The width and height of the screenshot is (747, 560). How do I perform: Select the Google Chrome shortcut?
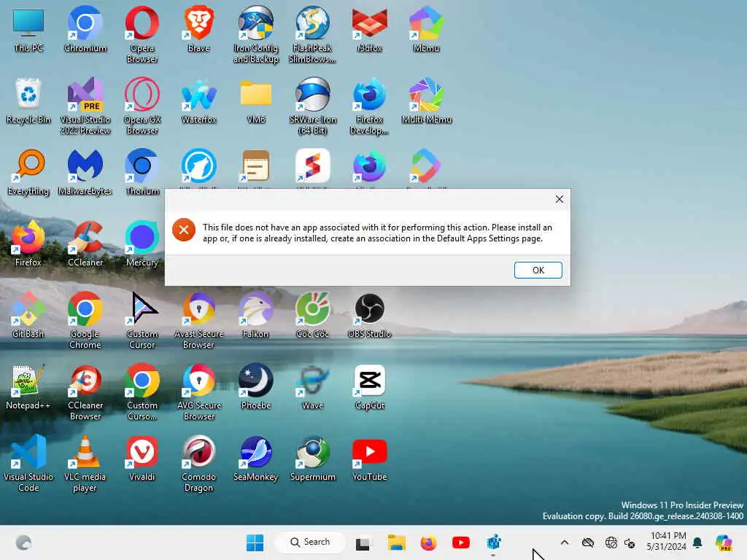[x=85, y=320]
